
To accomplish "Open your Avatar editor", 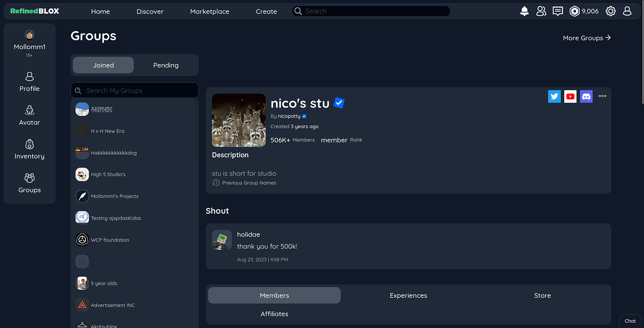I will 29,115.
